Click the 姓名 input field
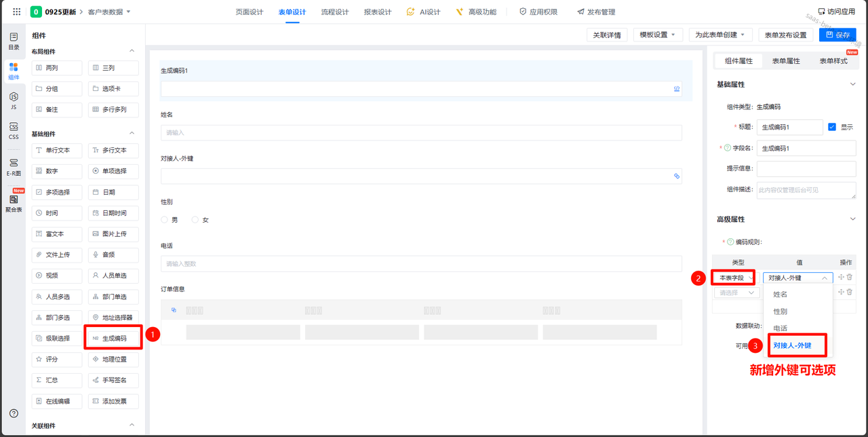Screen dimensions: 868x437 tap(420, 132)
